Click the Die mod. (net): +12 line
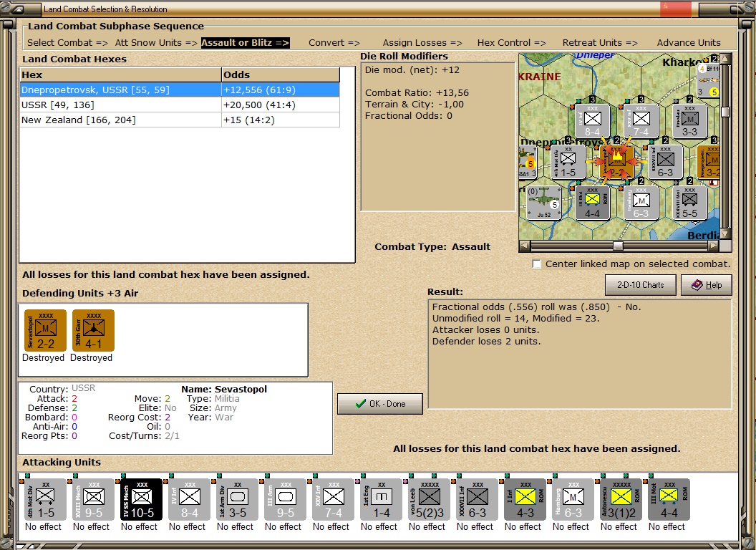This screenshot has height=550, width=756. (412, 70)
